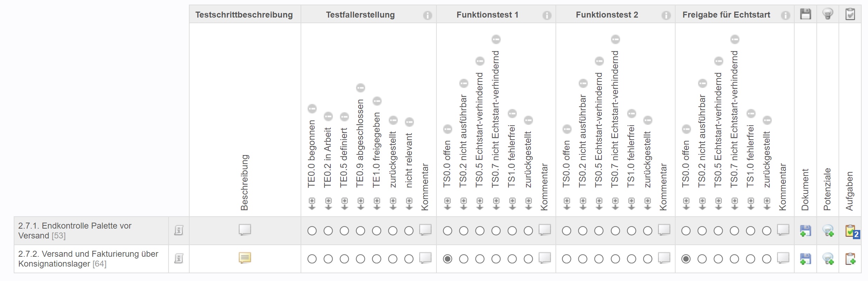Click the Funktionstest 2 column header
The width and height of the screenshot is (868, 281).
pos(607,15)
